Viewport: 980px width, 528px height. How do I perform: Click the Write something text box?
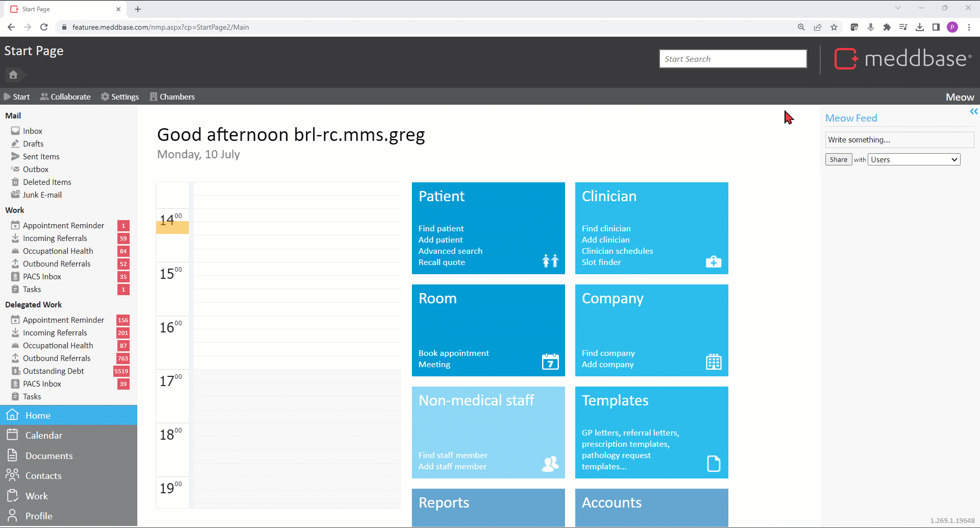tap(899, 139)
